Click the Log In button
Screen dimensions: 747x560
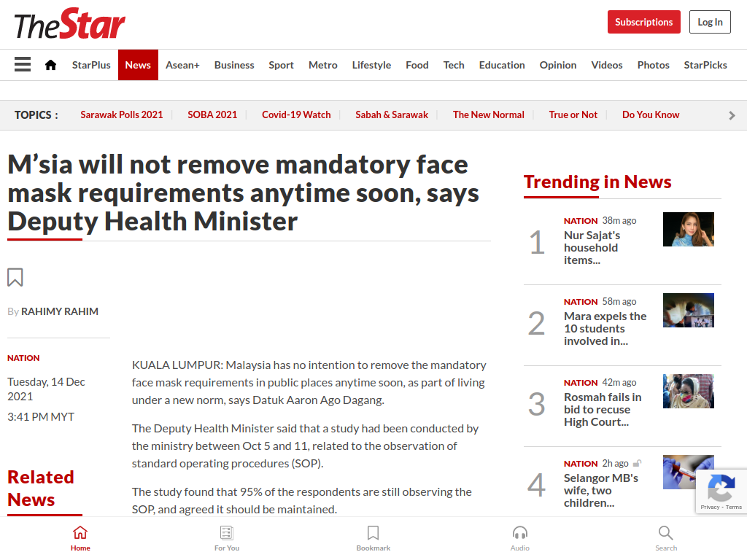click(x=710, y=22)
